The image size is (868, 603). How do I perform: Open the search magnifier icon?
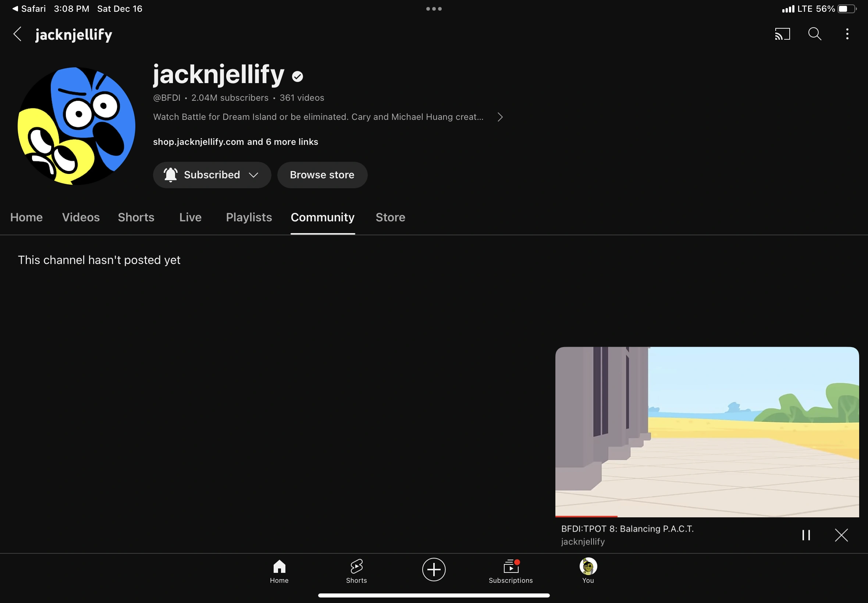click(814, 34)
